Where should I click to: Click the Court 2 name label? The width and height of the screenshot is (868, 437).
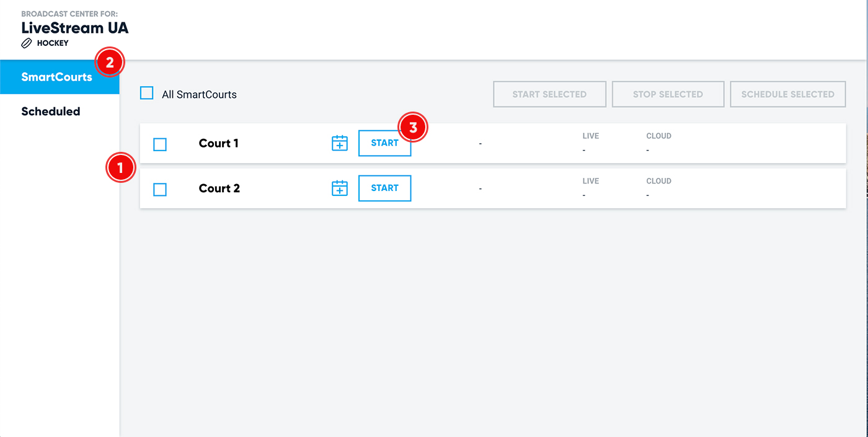coord(219,188)
